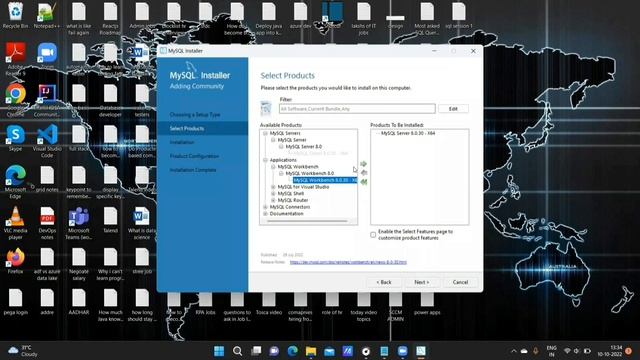640x360 pixels.
Task: Go to 'Choosing a Setup Type' step
Action: tap(195, 115)
